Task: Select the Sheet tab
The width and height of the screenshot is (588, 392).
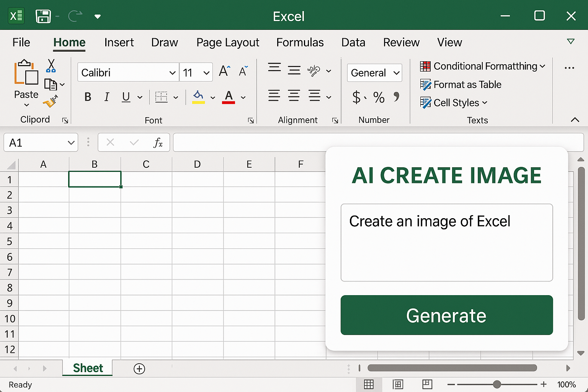Action: pos(88,368)
